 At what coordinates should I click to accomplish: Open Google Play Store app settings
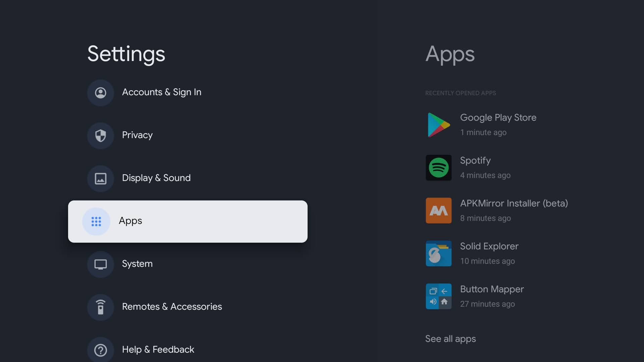pos(498,124)
